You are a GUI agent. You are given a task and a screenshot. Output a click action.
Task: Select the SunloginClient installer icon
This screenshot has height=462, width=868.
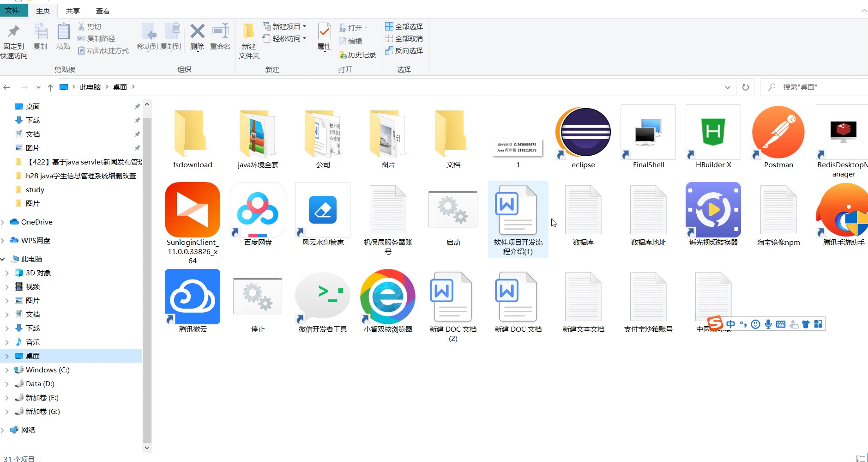193,210
